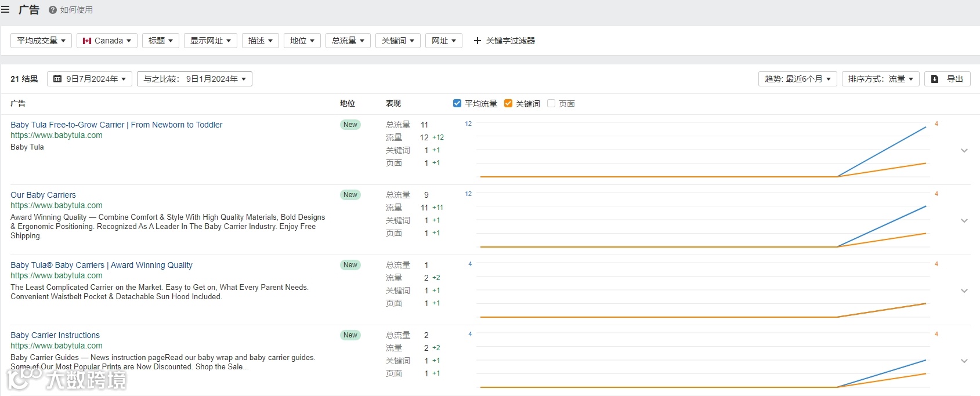Open the 排序方式: 流量 sort dropdown
This screenshot has height=396, width=980.
(x=881, y=79)
